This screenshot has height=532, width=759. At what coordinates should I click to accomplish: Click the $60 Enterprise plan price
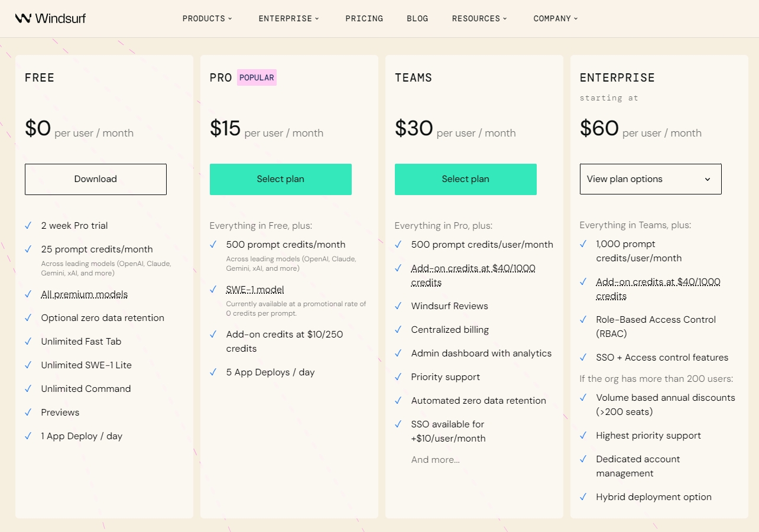coord(599,128)
